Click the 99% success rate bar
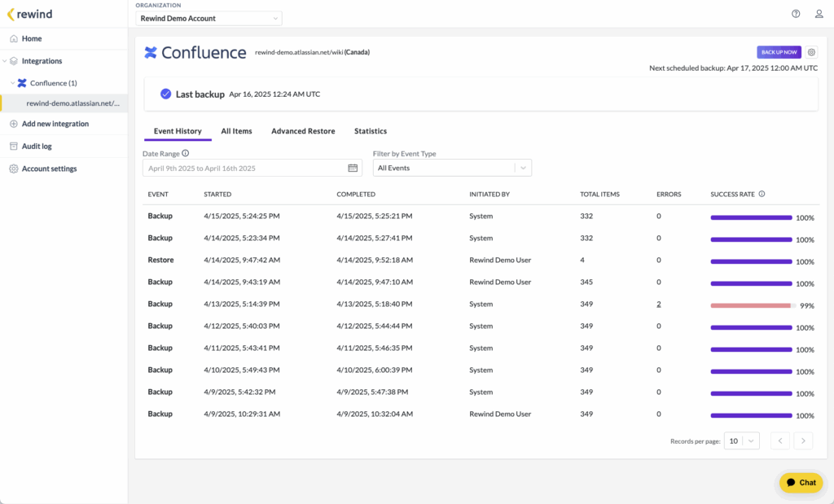The image size is (834, 504). (x=753, y=305)
